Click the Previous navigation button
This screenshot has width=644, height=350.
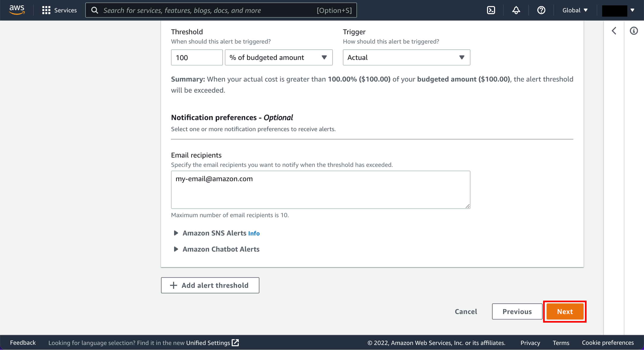pyautogui.click(x=517, y=311)
